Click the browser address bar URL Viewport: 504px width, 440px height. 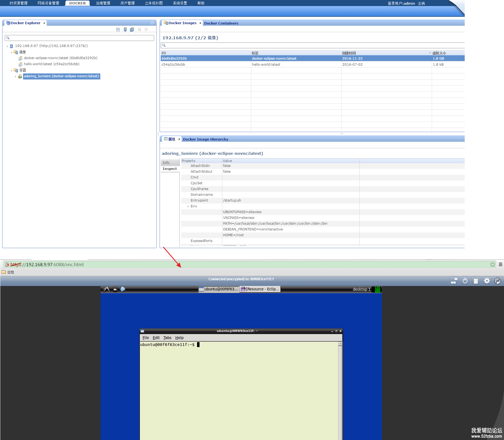click(x=47, y=265)
